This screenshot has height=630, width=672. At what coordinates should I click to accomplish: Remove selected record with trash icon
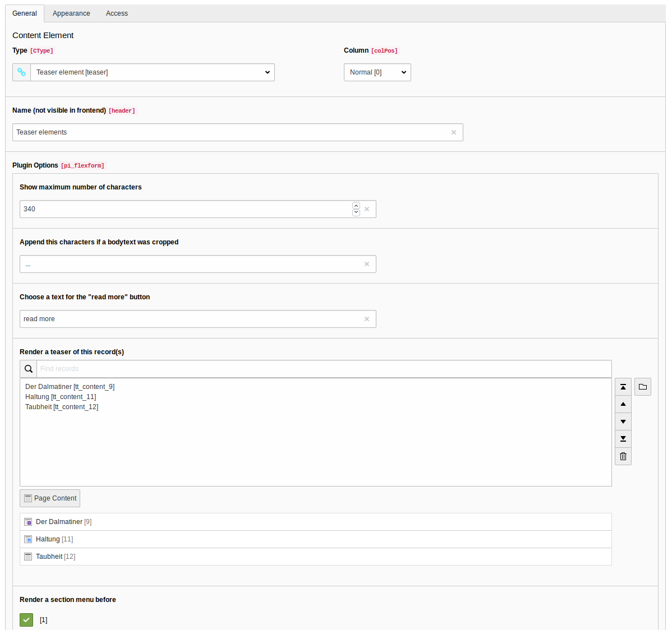623,456
